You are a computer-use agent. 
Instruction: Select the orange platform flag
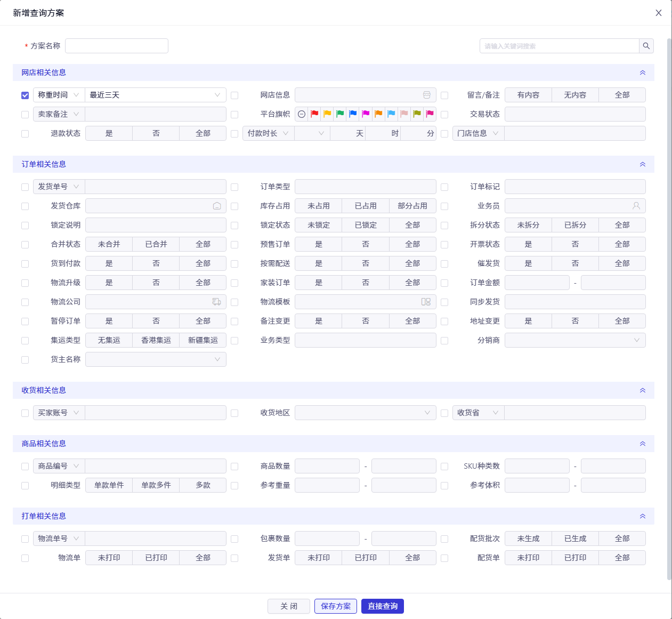coord(378,114)
